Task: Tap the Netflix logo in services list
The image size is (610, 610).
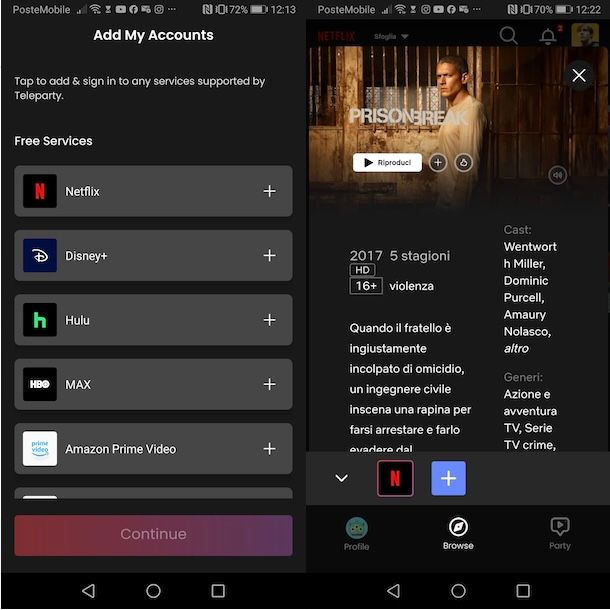Action: click(40, 191)
